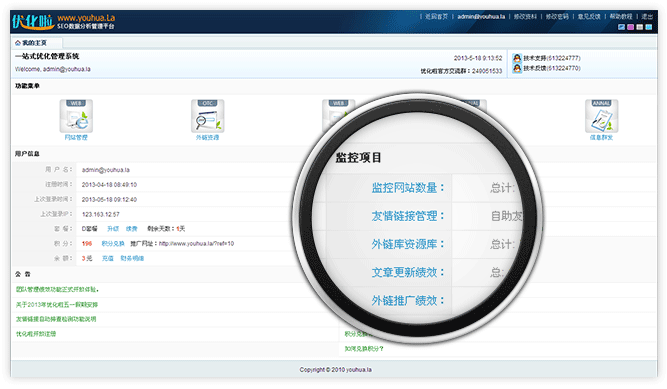
Task: Open 修改密码 in the top navigation
Action: (557, 17)
